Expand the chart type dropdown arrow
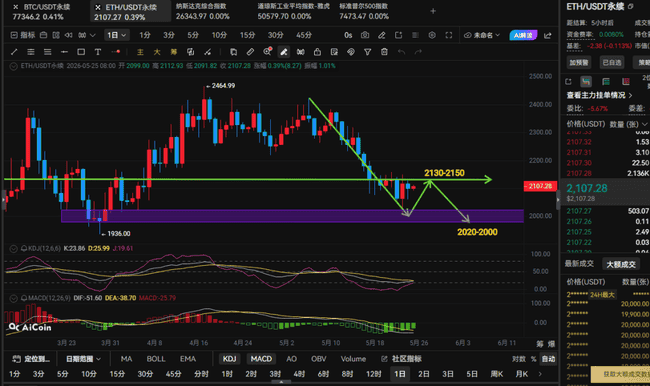650x386 pixels. tap(93, 35)
